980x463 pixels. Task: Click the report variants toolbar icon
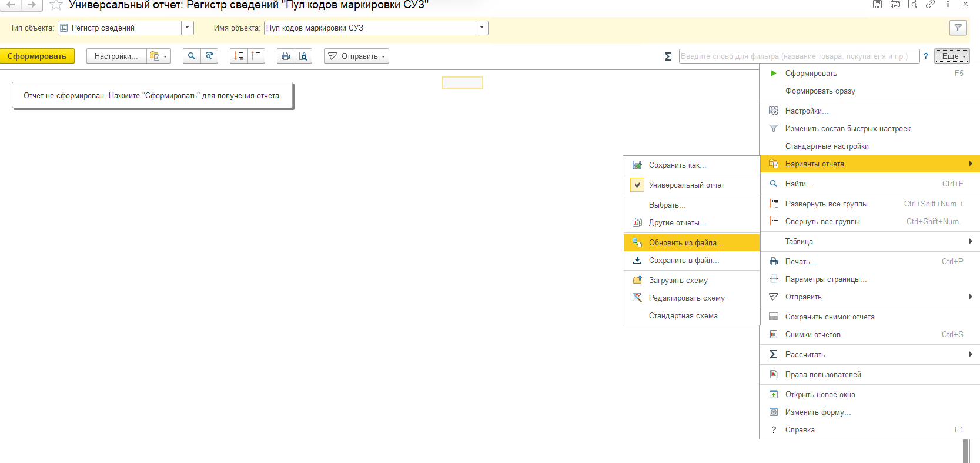tap(159, 56)
